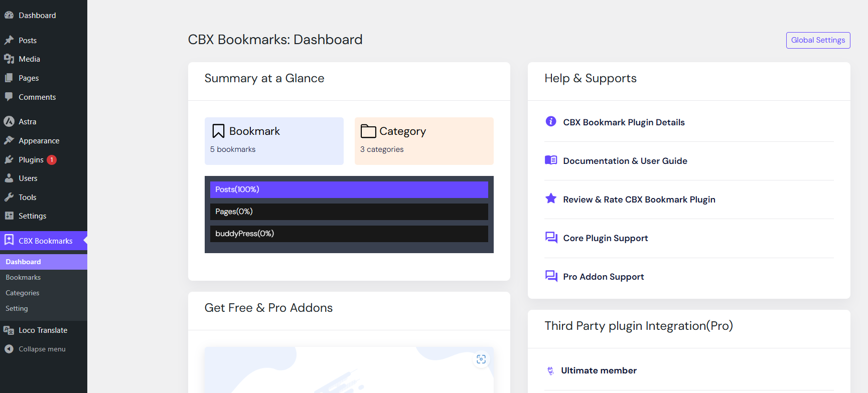Click the addon preview image thumbnail
This screenshot has width=868, height=393.
(x=349, y=370)
